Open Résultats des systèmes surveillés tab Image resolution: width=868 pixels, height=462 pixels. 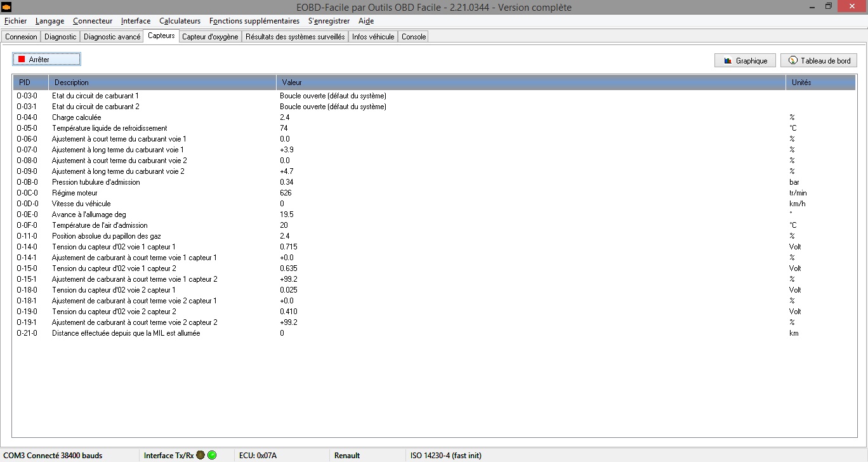click(295, 37)
